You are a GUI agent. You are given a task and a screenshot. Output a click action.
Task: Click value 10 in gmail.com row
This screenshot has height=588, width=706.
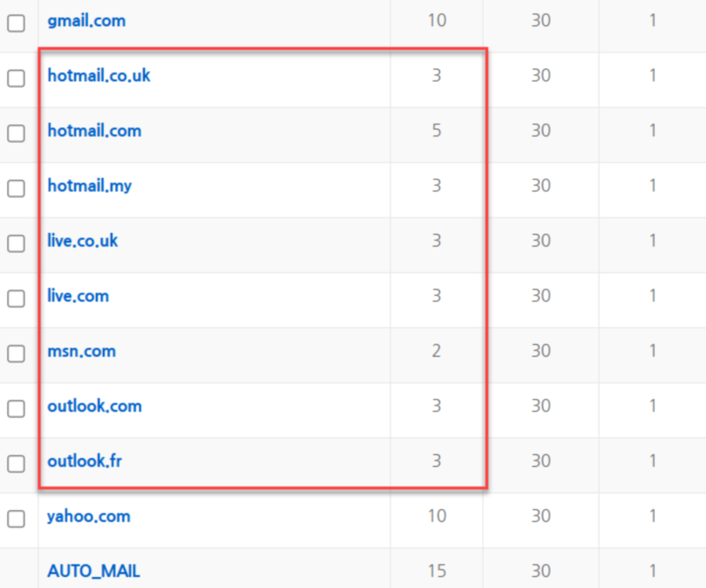click(x=437, y=20)
